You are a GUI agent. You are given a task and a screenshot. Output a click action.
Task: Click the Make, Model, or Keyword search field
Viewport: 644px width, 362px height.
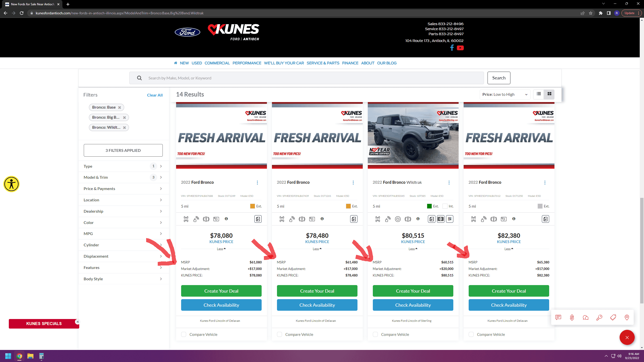(306, 78)
